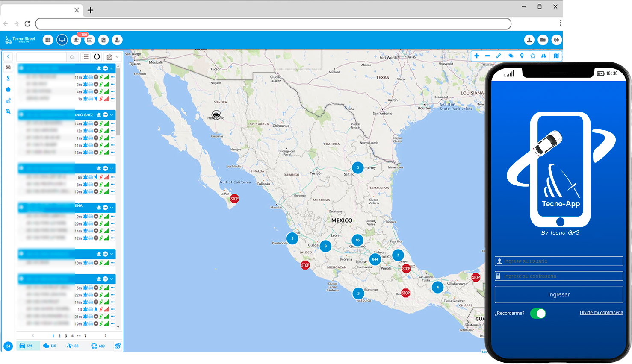Screen dimensions: 632x364
Task: Zoom in with map plus tool
Action: [477, 56]
